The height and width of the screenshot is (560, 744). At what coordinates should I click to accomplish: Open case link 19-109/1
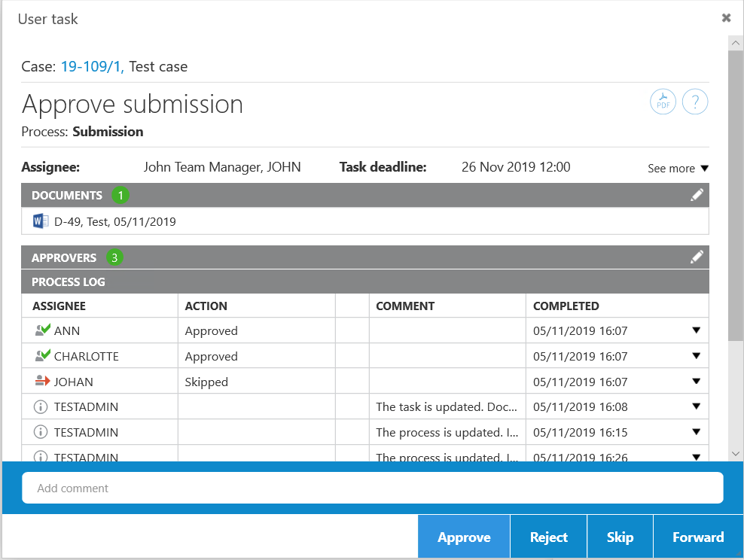(92, 66)
